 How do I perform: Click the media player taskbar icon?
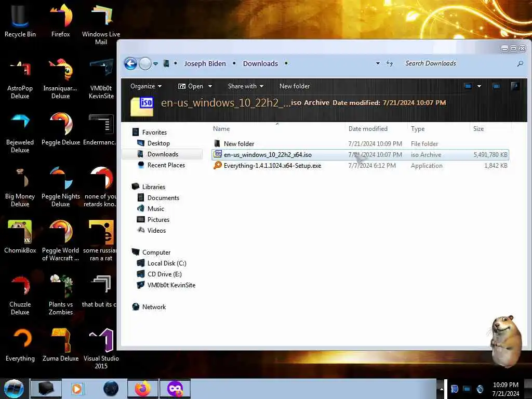(77, 389)
